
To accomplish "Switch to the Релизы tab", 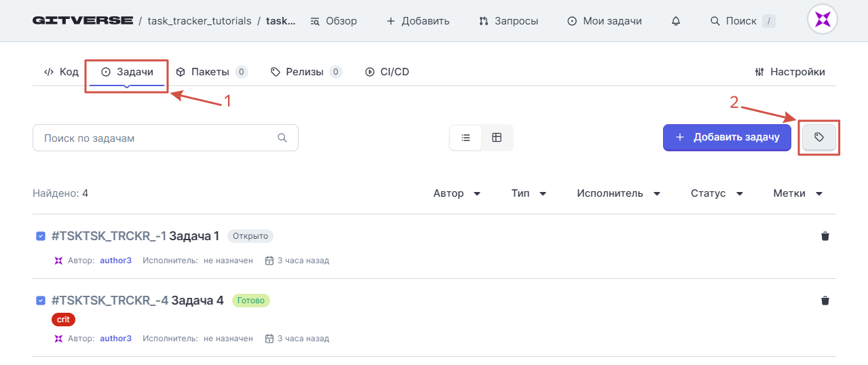I will click(306, 72).
